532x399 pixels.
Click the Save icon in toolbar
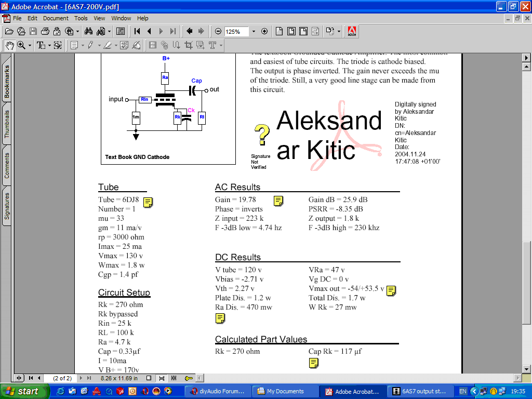pos(33,32)
